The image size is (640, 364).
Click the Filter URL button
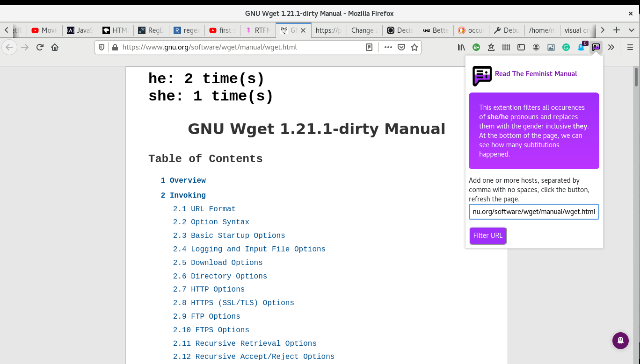click(x=488, y=236)
